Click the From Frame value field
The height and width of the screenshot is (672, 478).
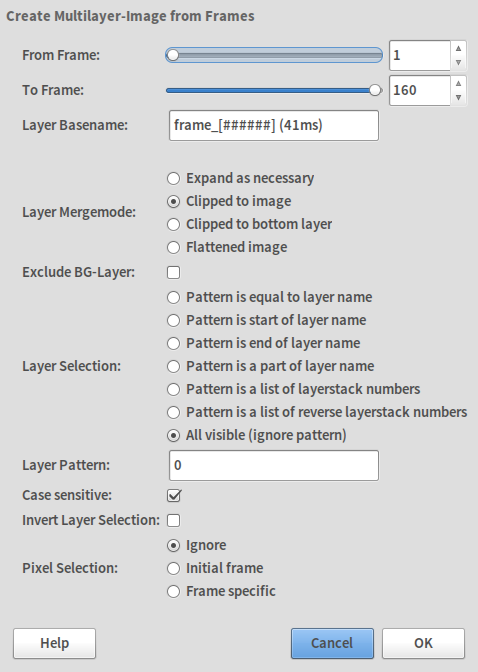click(420, 55)
